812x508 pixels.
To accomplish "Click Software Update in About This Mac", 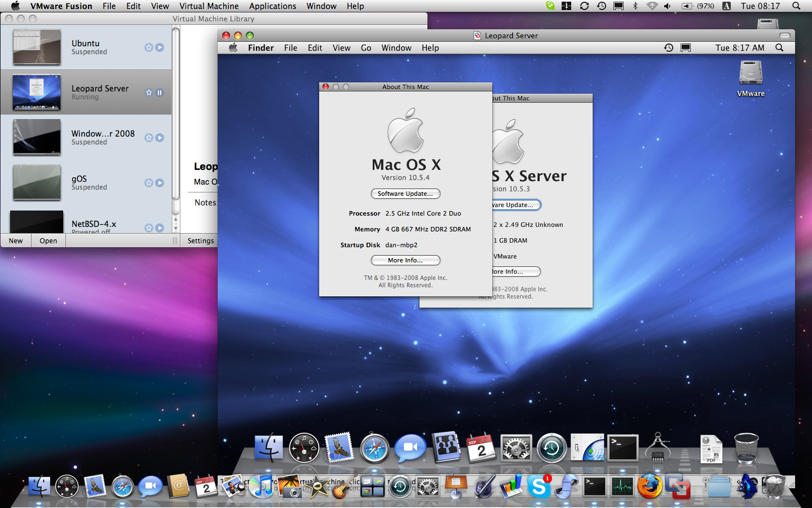I will 405,194.
